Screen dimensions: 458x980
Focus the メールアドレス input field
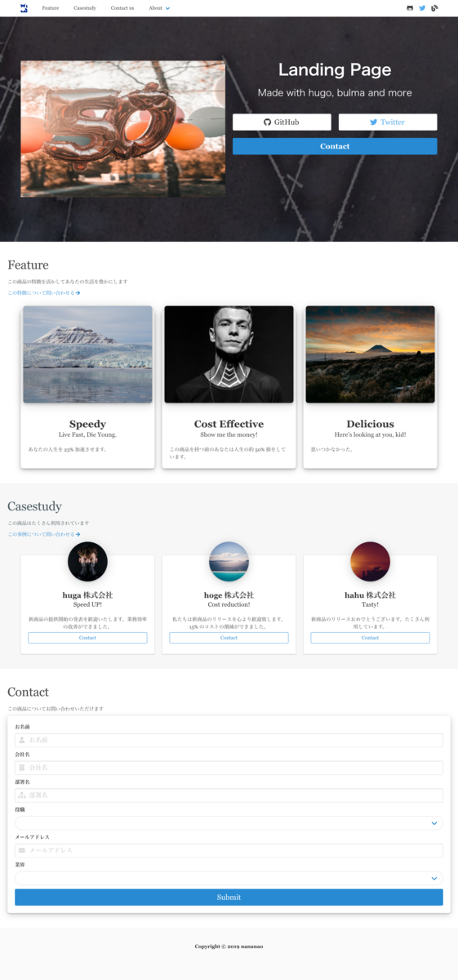[229, 850]
